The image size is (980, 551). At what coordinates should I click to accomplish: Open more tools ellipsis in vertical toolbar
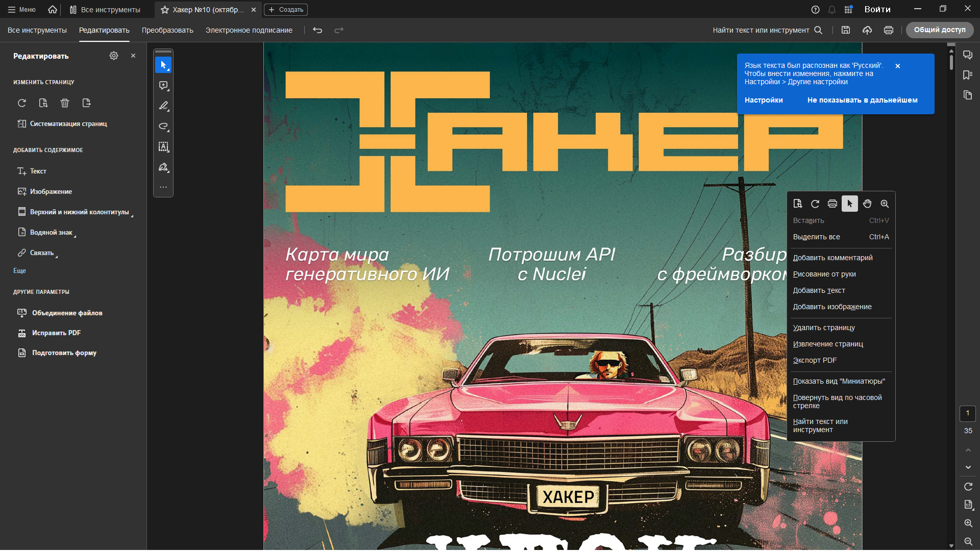coord(163,187)
